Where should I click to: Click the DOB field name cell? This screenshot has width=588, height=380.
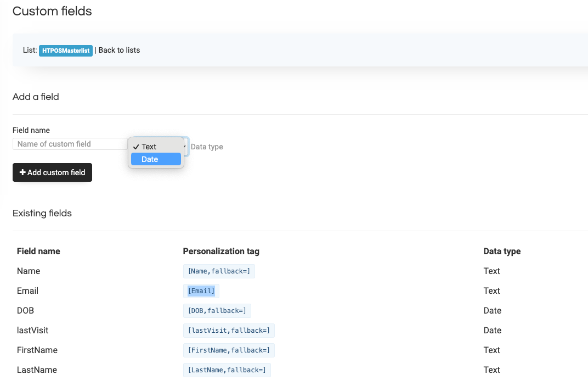[25, 311]
